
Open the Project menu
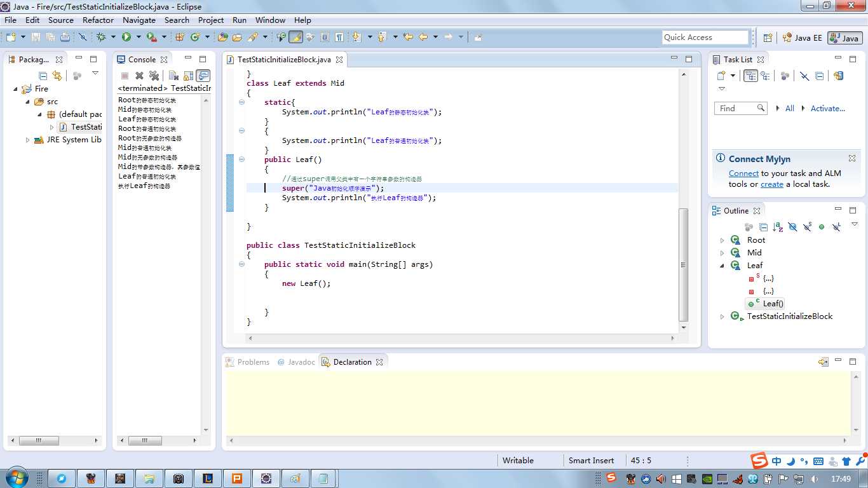tap(211, 20)
